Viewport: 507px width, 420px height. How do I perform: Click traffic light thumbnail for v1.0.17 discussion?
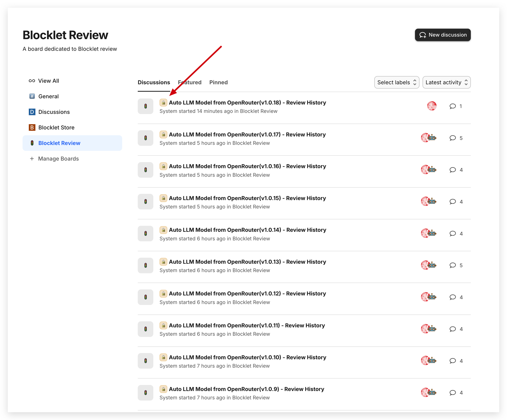pos(145,138)
